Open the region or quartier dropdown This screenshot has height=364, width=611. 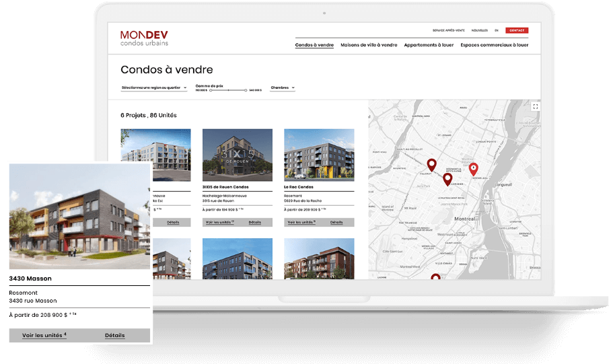(154, 87)
